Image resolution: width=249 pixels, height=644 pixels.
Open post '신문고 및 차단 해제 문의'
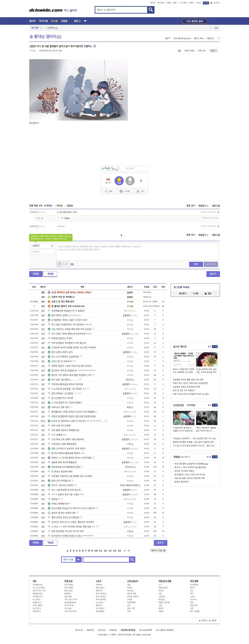pos(63,301)
